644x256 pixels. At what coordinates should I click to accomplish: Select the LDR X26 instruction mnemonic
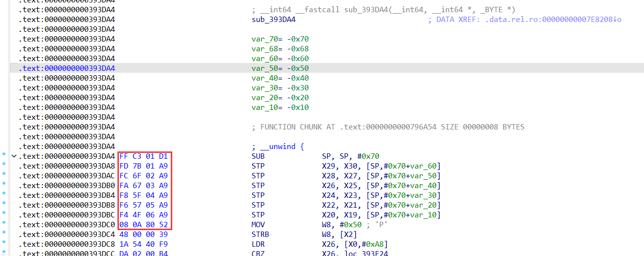pyautogui.click(x=258, y=244)
